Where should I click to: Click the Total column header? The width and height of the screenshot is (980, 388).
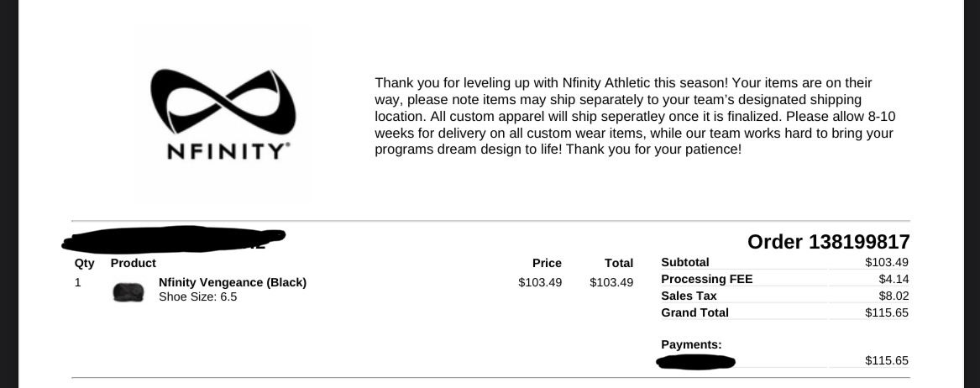[x=619, y=263]
